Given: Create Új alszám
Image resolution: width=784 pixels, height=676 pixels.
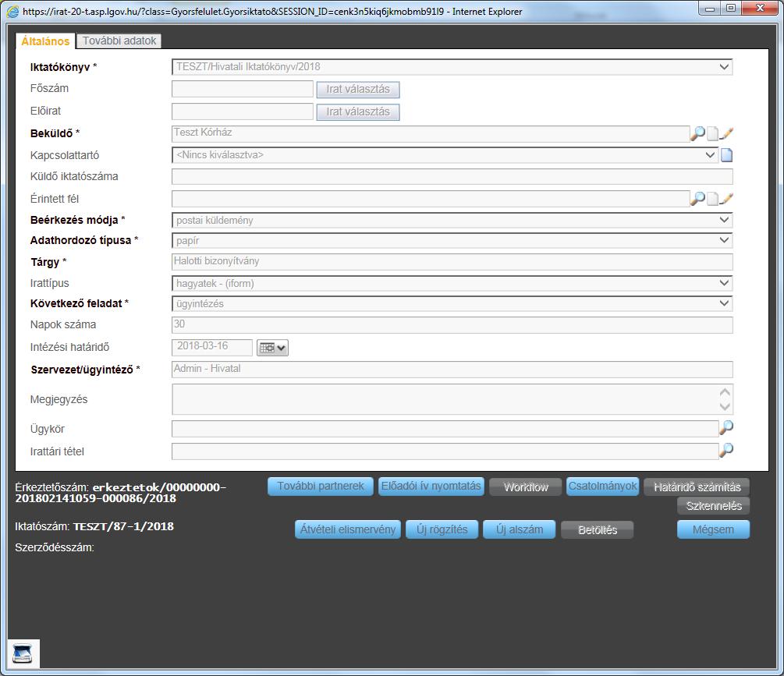Looking at the screenshot, I should [520, 529].
